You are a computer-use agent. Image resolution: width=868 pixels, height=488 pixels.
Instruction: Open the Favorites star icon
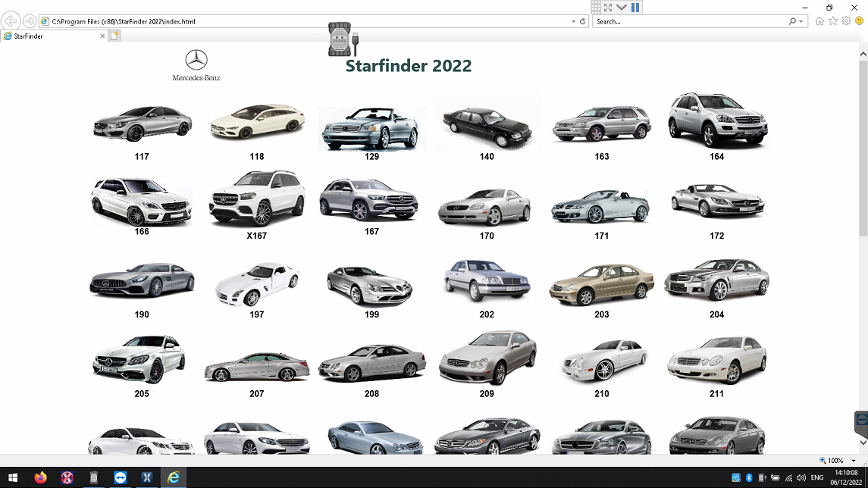click(x=833, y=21)
